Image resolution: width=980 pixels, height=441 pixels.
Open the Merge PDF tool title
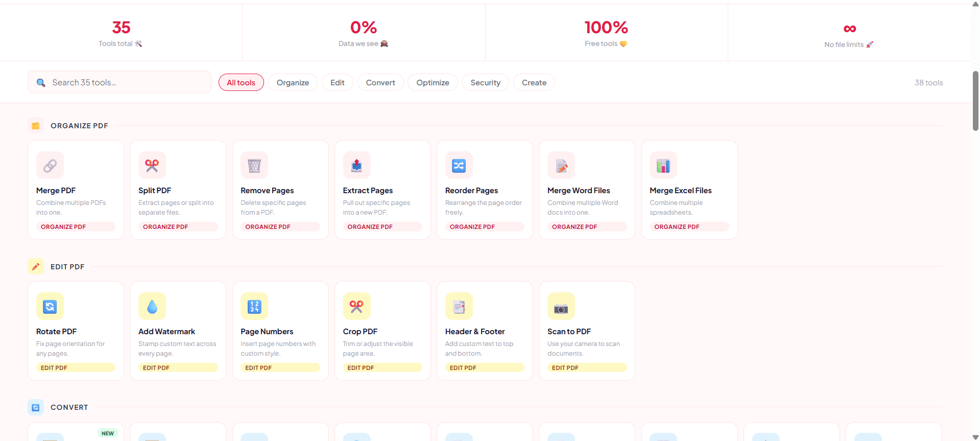56,190
